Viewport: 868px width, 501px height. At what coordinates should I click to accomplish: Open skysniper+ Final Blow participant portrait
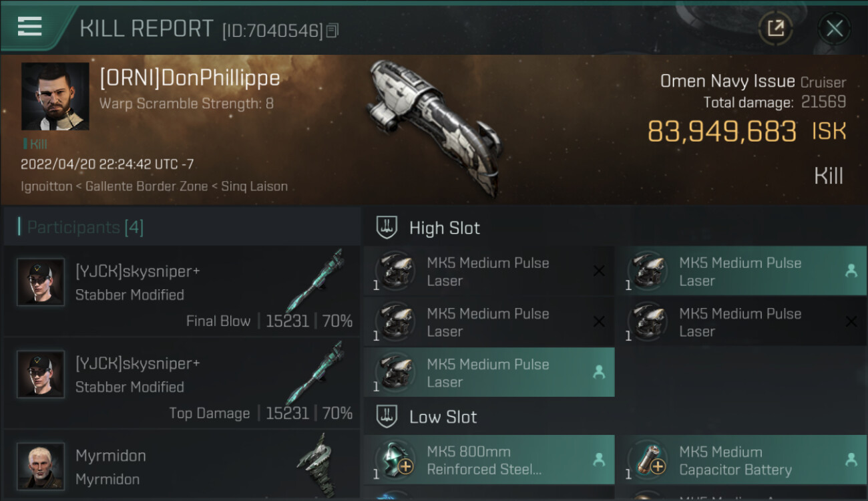point(41,283)
